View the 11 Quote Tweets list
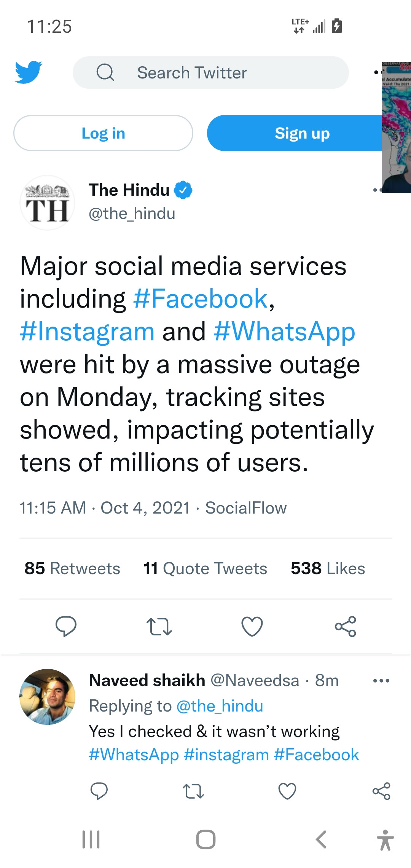 click(x=205, y=568)
